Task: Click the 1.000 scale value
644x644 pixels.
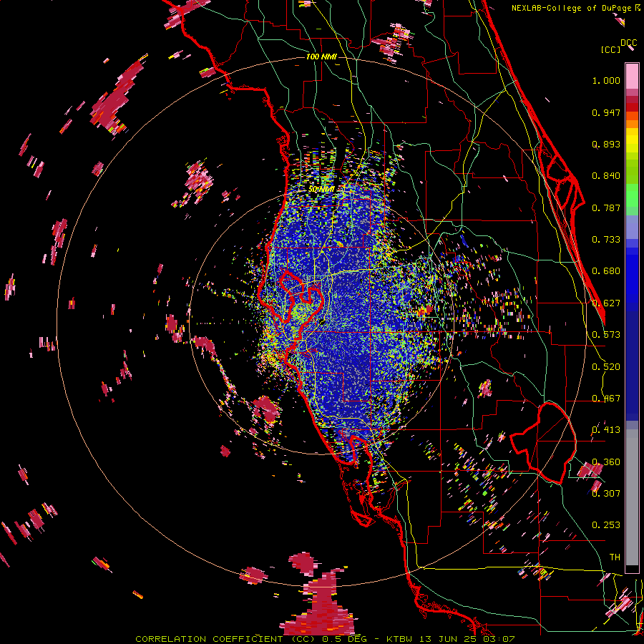Action: point(606,80)
